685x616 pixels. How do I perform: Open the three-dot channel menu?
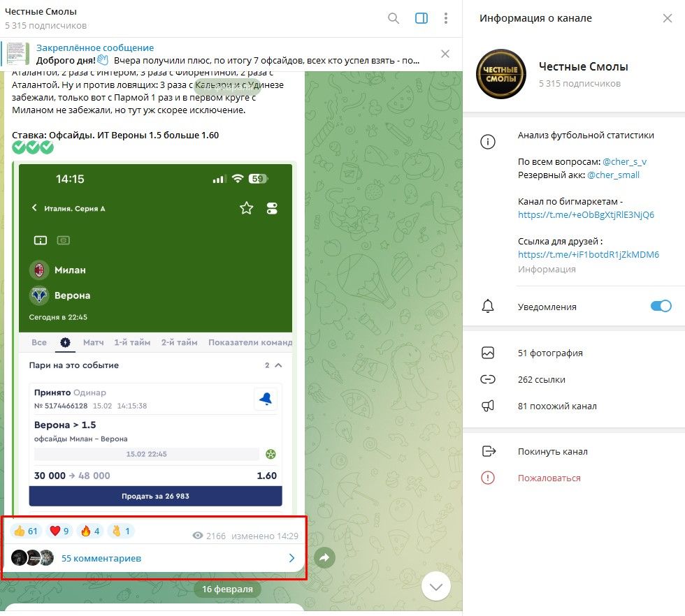tap(446, 18)
